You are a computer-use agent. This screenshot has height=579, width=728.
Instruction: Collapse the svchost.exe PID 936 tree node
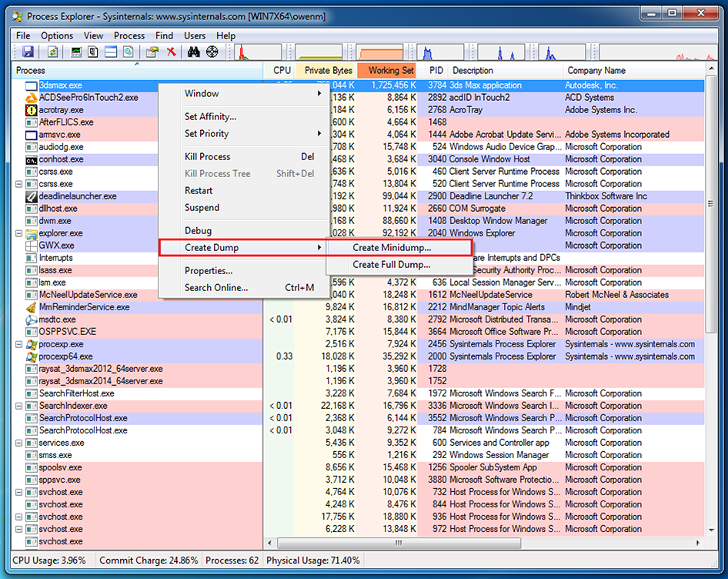pyautogui.click(x=19, y=517)
